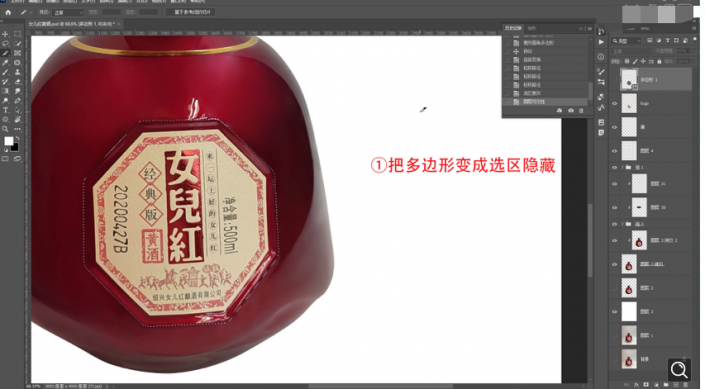Hide the logo layer
The width and height of the screenshot is (705, 389).
[x=615, y=103]
